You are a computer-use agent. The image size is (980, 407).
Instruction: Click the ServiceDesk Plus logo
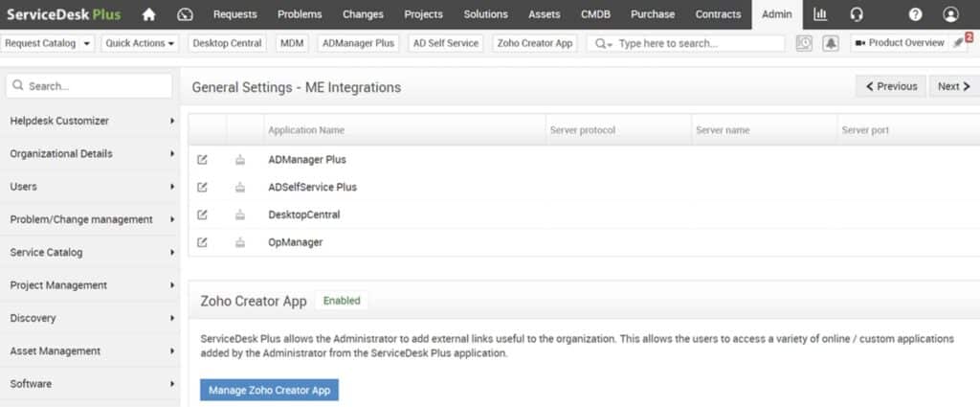(64, 14)
